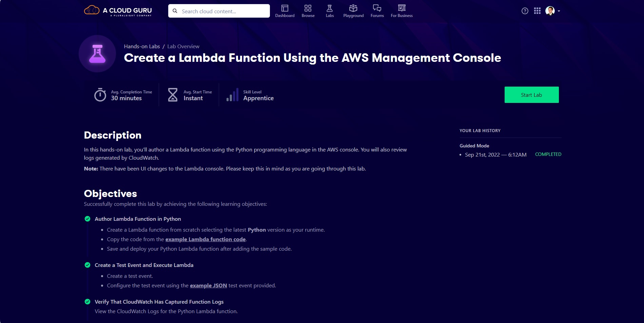
Task: Open the example Lambda function code link
Action: click(x=206, y=239)
